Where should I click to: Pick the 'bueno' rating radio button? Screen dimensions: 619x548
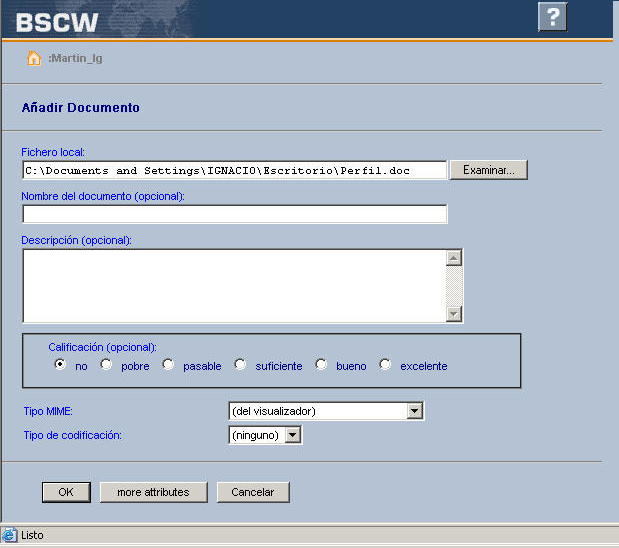(x=321, y=365)
